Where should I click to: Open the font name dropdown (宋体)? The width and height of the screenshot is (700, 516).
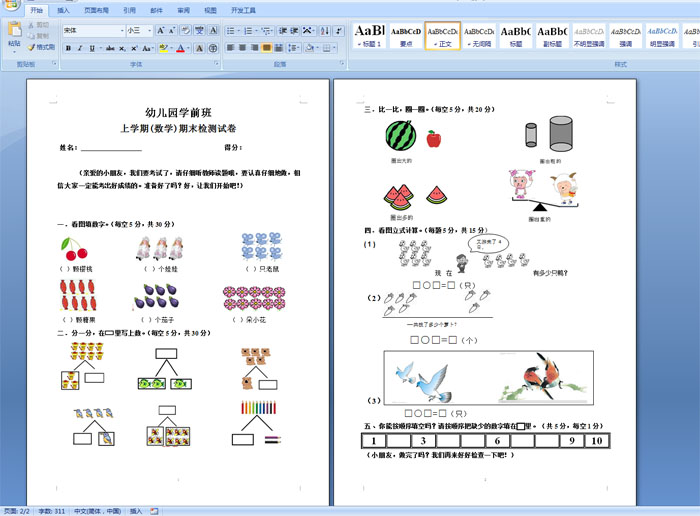[122, 30]
